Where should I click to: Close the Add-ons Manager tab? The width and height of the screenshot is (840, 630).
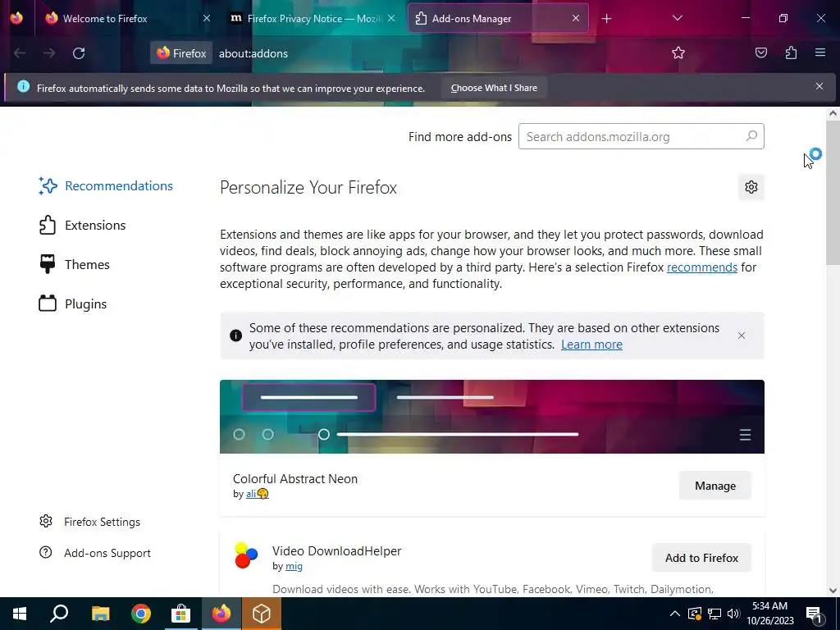pos(575,18)
